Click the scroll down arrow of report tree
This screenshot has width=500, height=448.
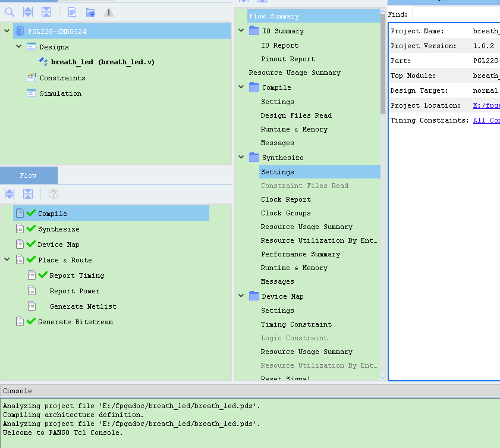tap(383, 377)
